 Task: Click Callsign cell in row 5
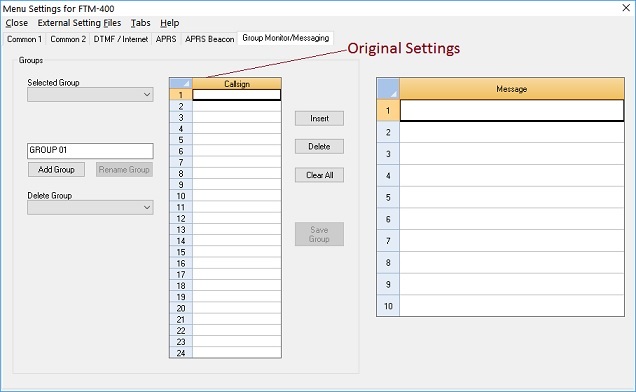pyautogui.click(x=237, y=140)
